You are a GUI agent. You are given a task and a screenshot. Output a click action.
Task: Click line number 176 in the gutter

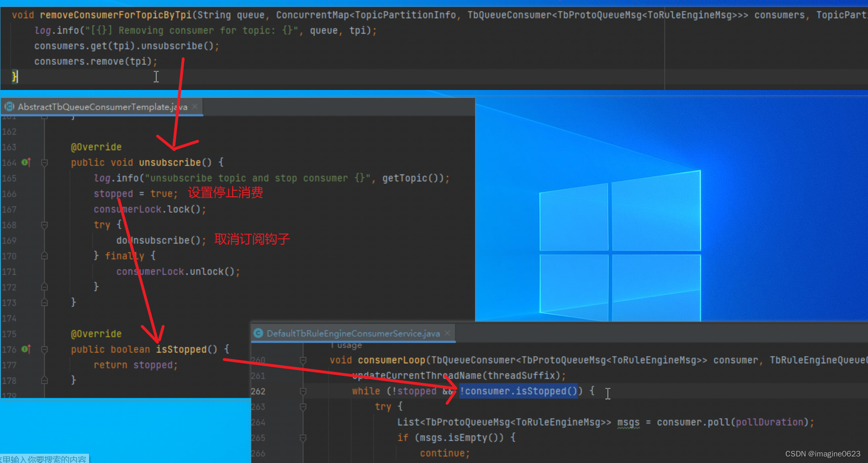pos(9,349)
